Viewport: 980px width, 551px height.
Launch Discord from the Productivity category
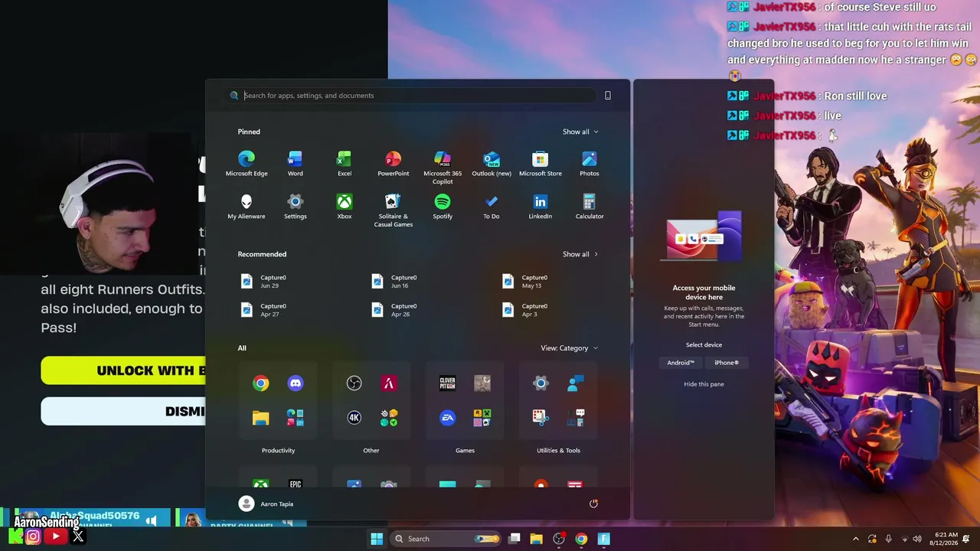(x=296, y=383)
